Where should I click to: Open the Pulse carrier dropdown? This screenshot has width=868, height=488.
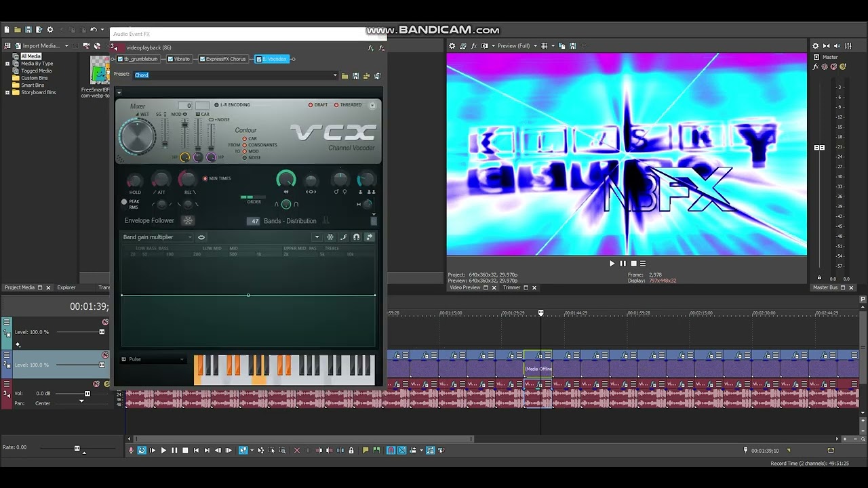click(153, 359)
